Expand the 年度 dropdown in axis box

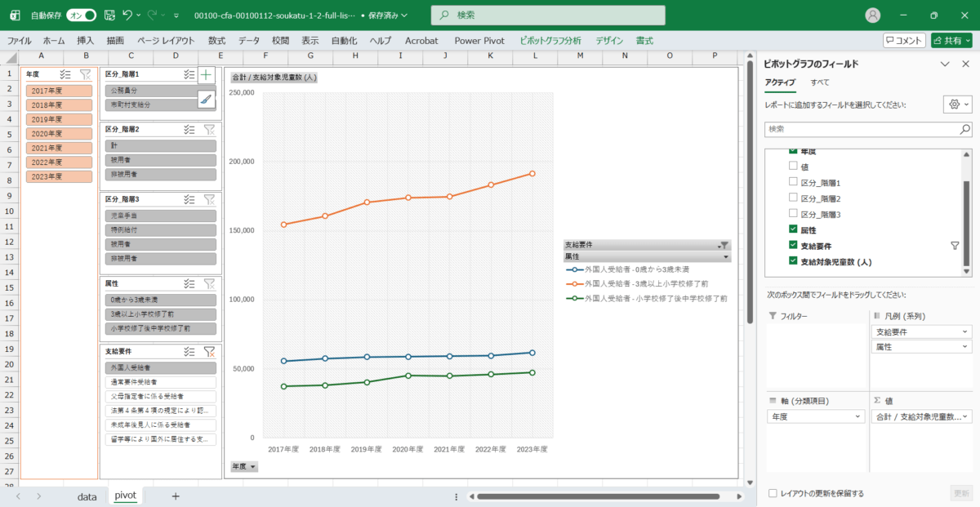click(x=857, y=416)
